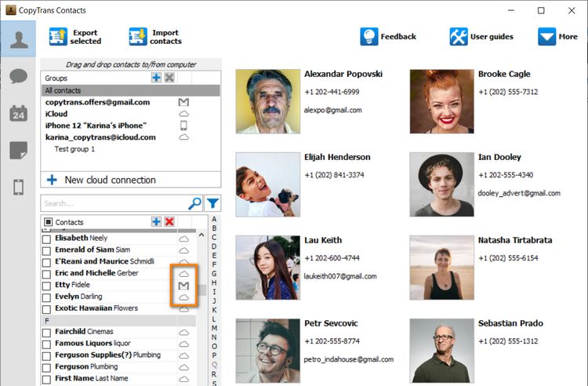This screenshot has width=588, height=386.
Task: Delete group with the Groups X icon
Action: pyautogui.click(x=169, y=78)
